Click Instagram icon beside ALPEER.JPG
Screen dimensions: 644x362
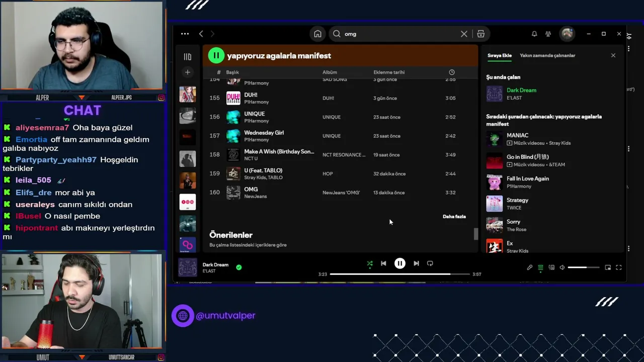click(x=161, y=98)
